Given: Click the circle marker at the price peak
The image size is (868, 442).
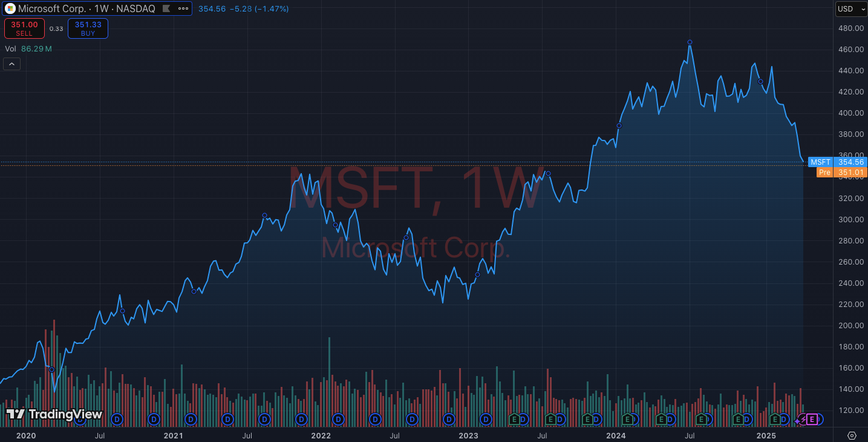Looking at the screenshot, I should tap(690, 42).
